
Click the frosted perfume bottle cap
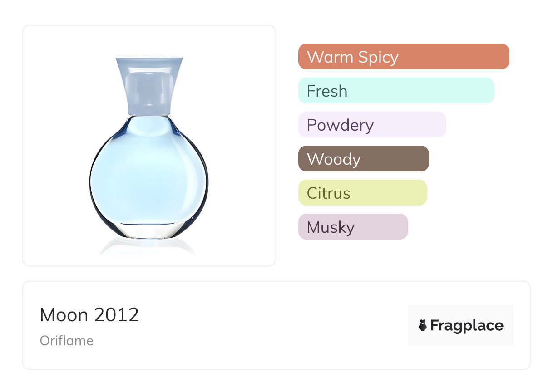point(149,86)
